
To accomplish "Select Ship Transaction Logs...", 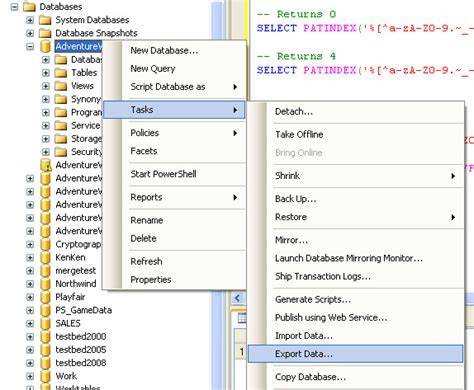I will [x=356, y=276].
